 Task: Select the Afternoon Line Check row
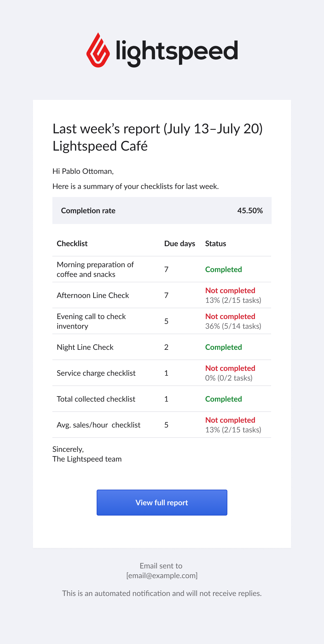tap(162, 295)
